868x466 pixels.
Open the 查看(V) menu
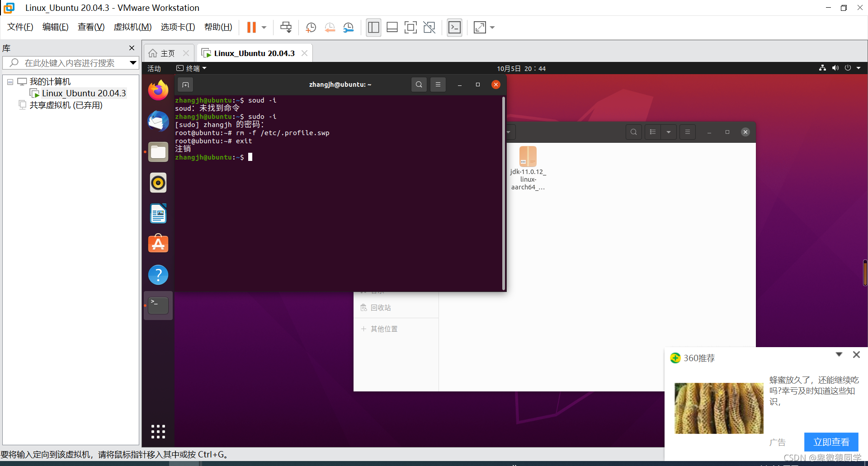coord(91,27)
